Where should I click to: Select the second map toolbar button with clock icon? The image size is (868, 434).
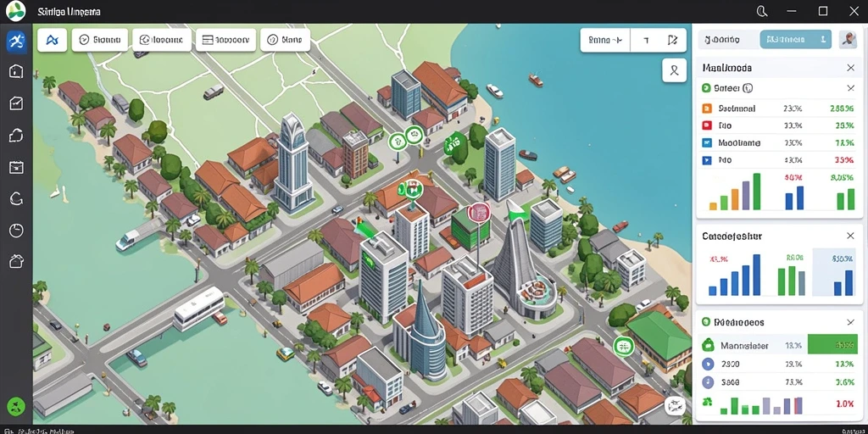(x=100, y=40)
